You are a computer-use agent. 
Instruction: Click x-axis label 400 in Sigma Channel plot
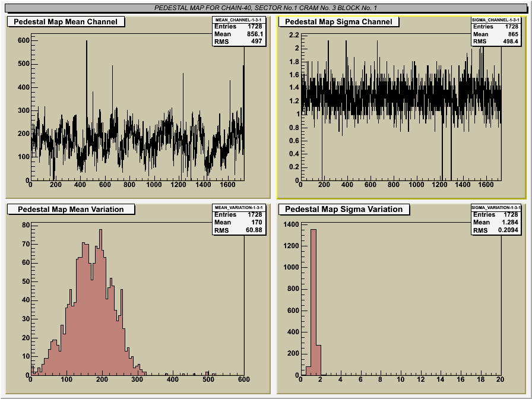347,185
